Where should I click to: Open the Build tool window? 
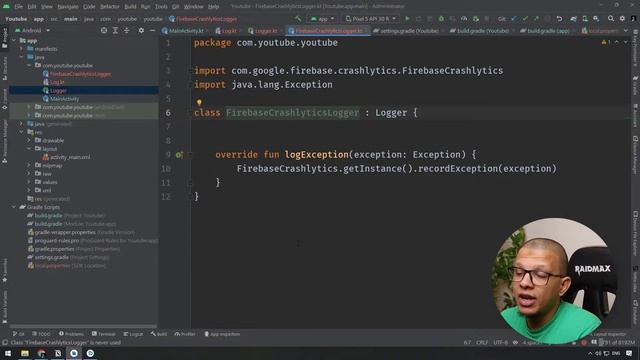click(159, 334)
